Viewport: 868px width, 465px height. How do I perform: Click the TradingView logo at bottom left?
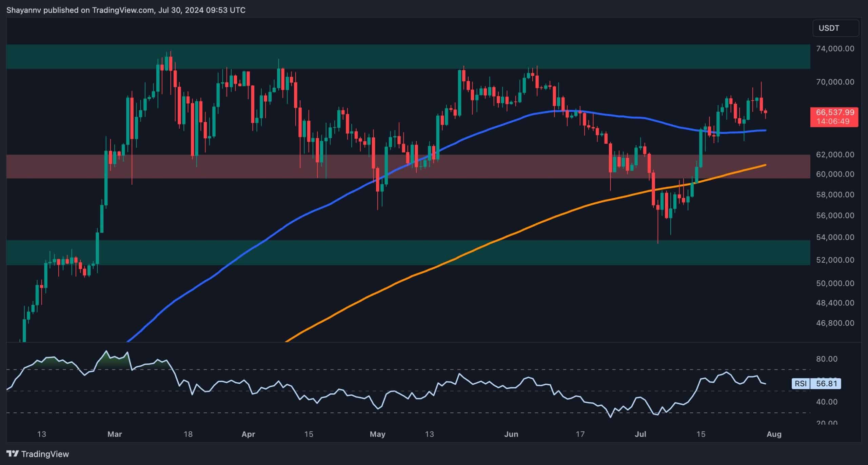pos(38,454)
